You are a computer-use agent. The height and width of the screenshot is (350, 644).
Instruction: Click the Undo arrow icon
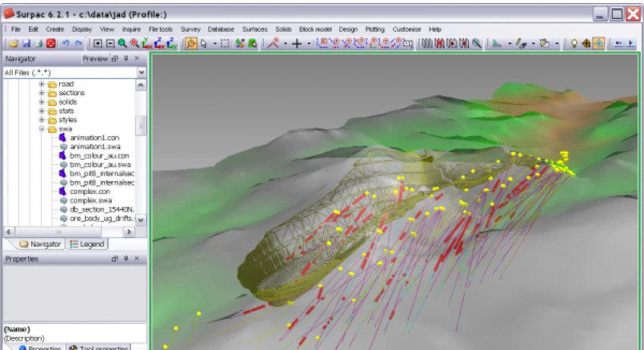tap(65, 44)
